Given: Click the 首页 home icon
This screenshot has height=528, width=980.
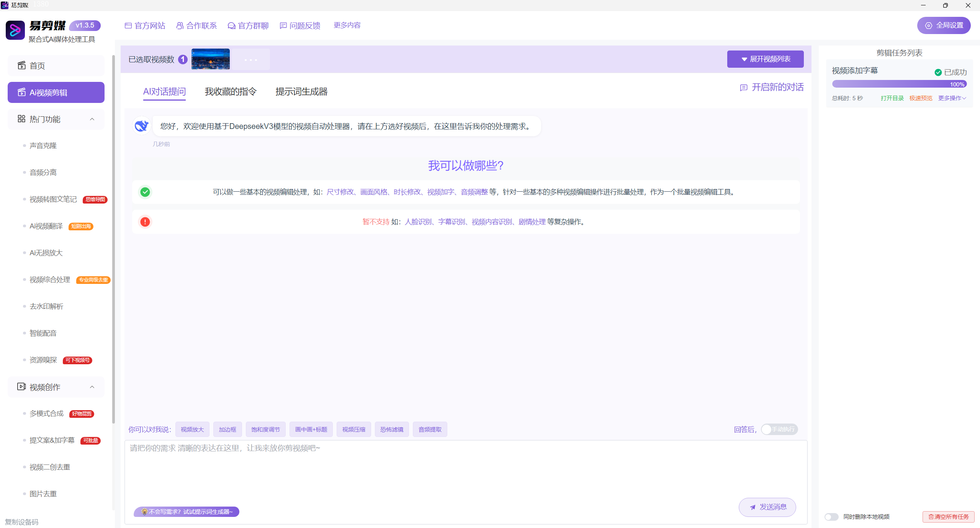Looking at the screenshot, I should tap(22, 65).
